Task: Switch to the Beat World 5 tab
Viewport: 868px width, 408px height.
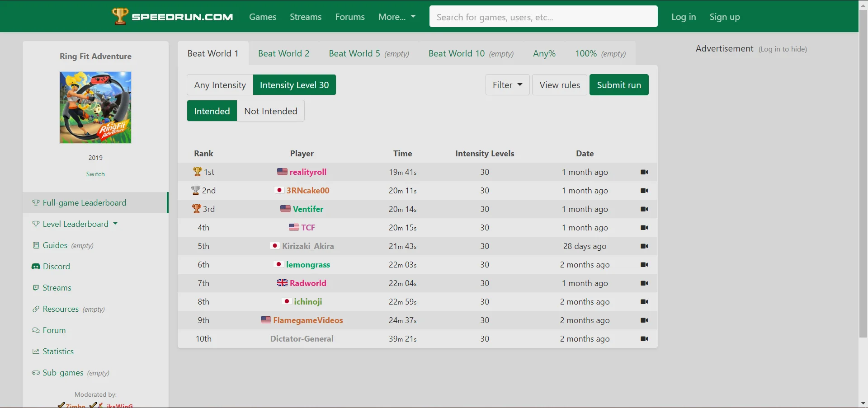Action: point(369,53)
